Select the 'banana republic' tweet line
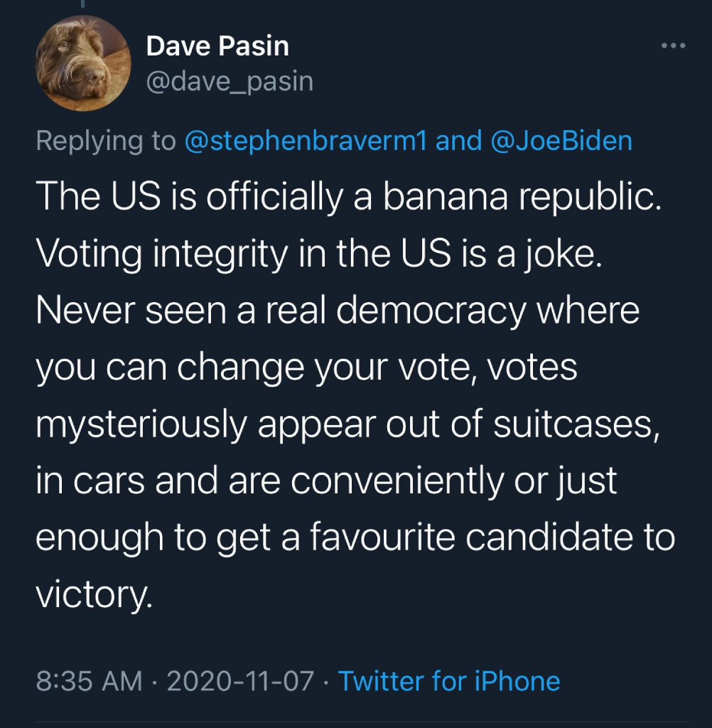This screenshot has height=728, width=712. pyautogui.click(x=349, y=196)
